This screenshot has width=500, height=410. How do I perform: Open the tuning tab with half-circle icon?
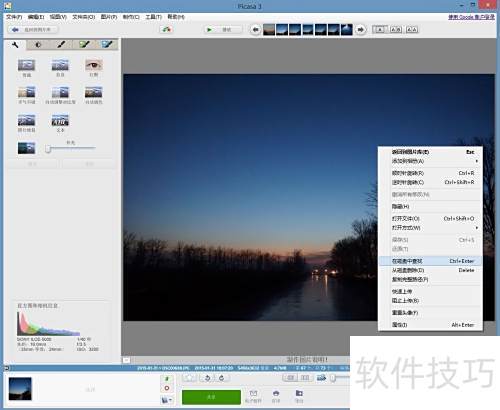(38, 45)
